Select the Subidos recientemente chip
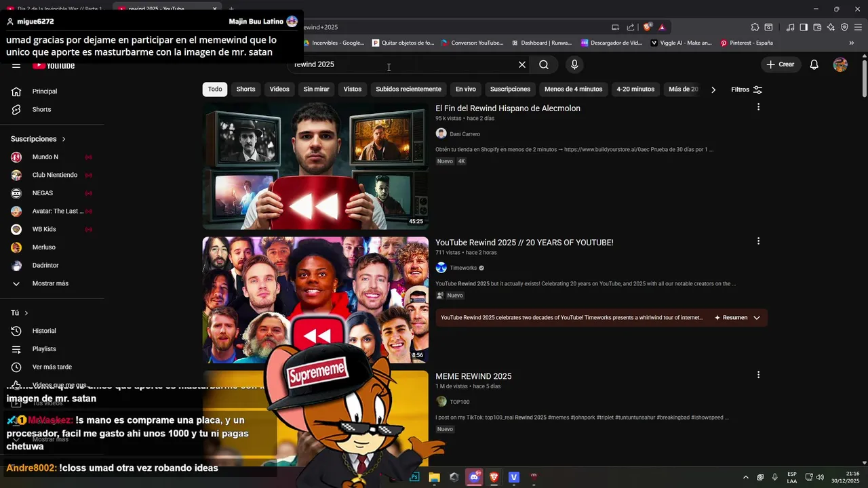The width and height of the screenshot is (868, 488). click(x=408, y=89)
